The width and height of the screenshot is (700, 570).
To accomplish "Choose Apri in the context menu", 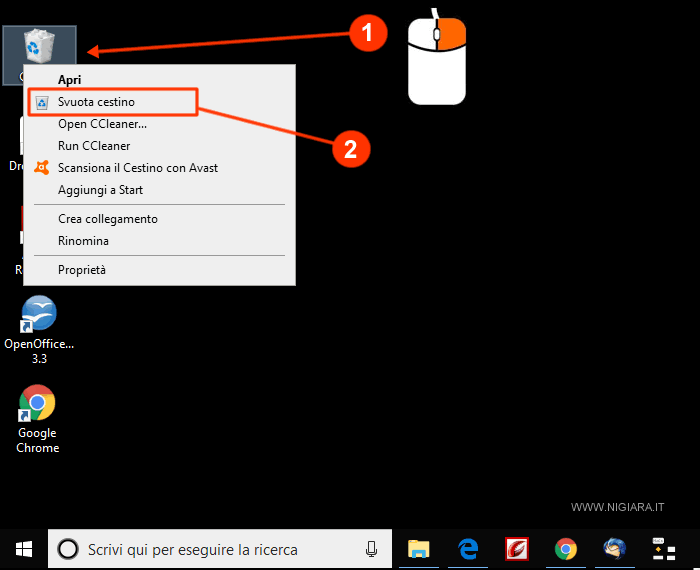I will click(x=70, y=80).
